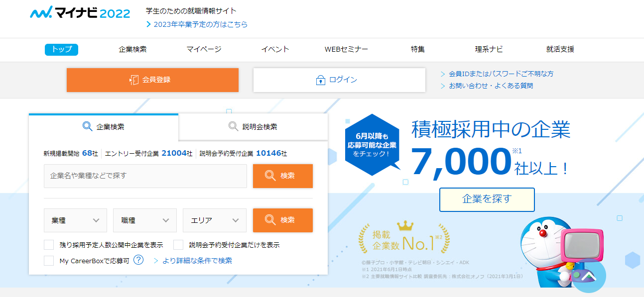
Task: Click the scroll-to-top arrow circle icon
Action: coord(589,275)
